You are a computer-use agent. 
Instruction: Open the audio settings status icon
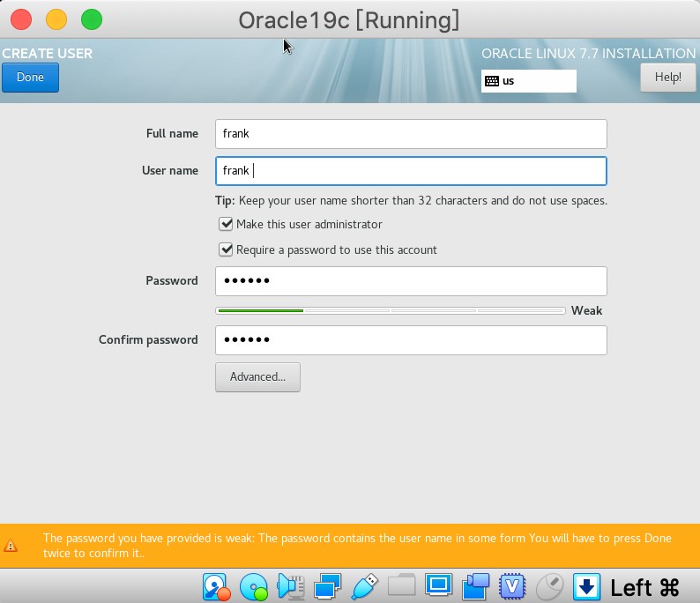click(x=291, y=586)
